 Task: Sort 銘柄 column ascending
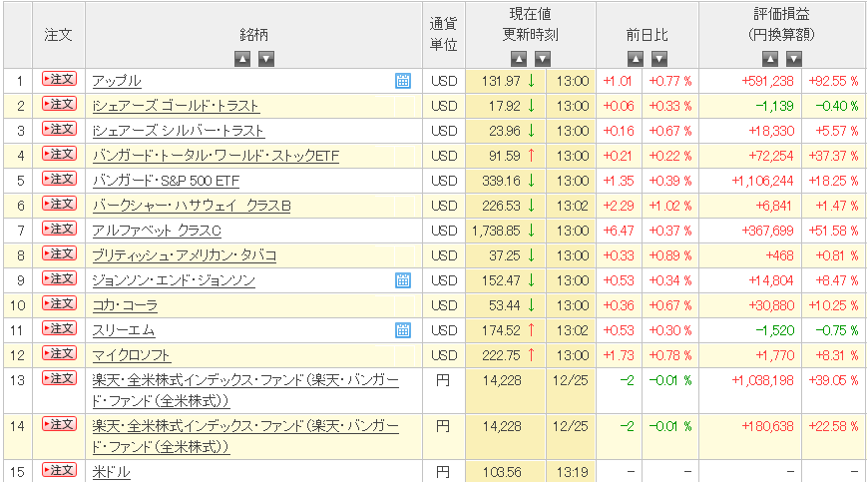click(242, 59)
